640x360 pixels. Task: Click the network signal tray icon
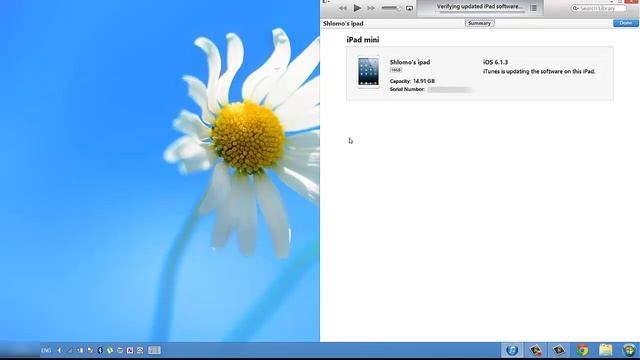[x=69, y=350]
